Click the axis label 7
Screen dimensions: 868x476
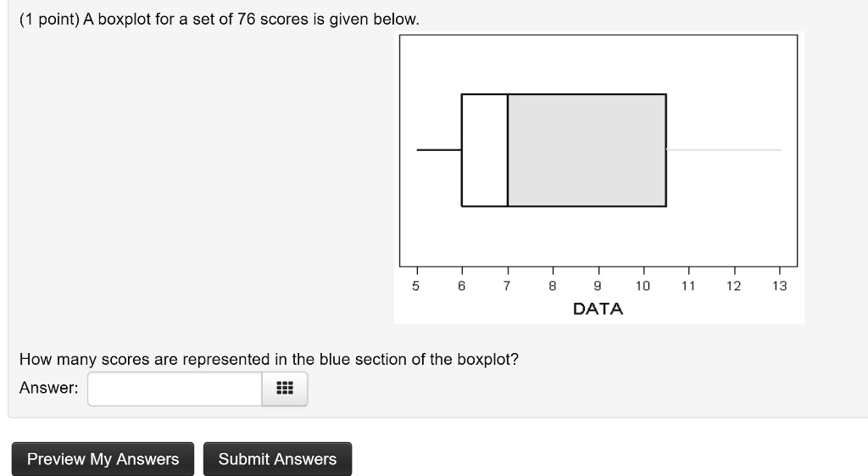[507, 286]
